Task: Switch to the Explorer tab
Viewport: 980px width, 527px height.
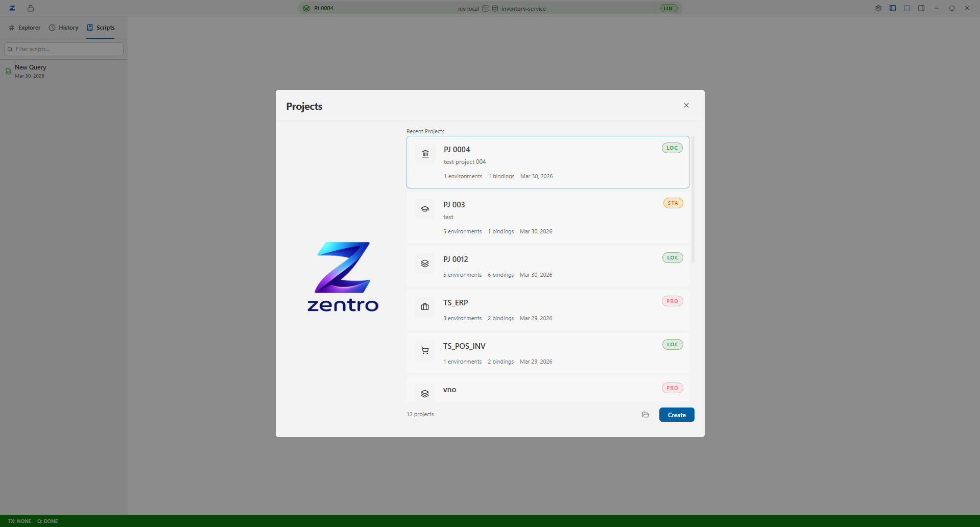Action: click(25, 28)
